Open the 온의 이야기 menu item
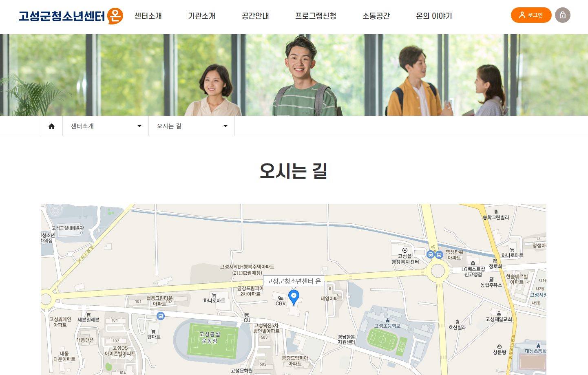 (434, 16)
